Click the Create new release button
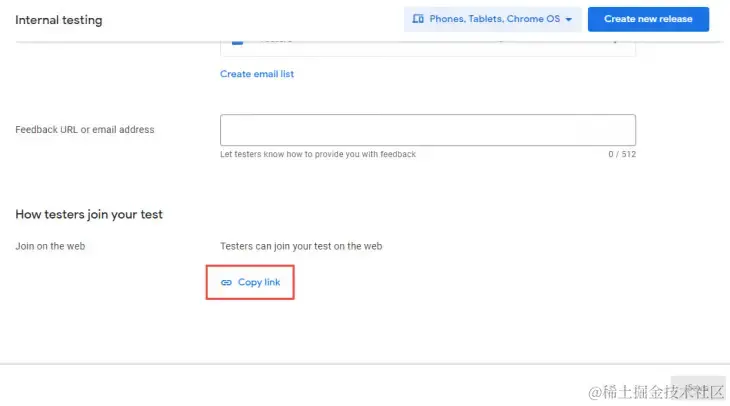The image size is (730, 406). tap(648, 19)
